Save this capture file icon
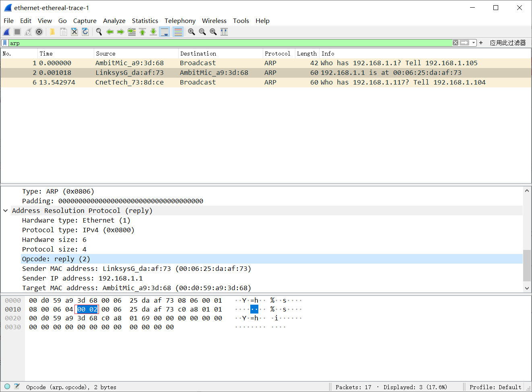The image size is (532, 392). tap(64, 32)
